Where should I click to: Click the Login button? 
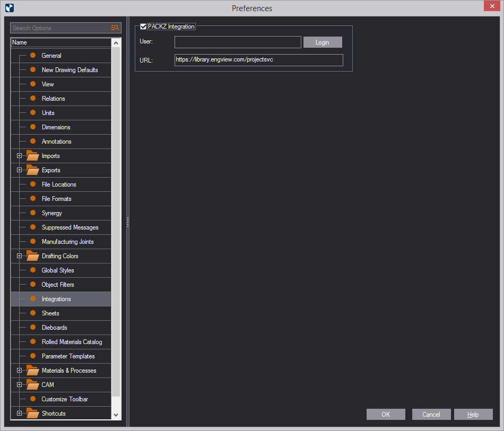tap(323, 42)
